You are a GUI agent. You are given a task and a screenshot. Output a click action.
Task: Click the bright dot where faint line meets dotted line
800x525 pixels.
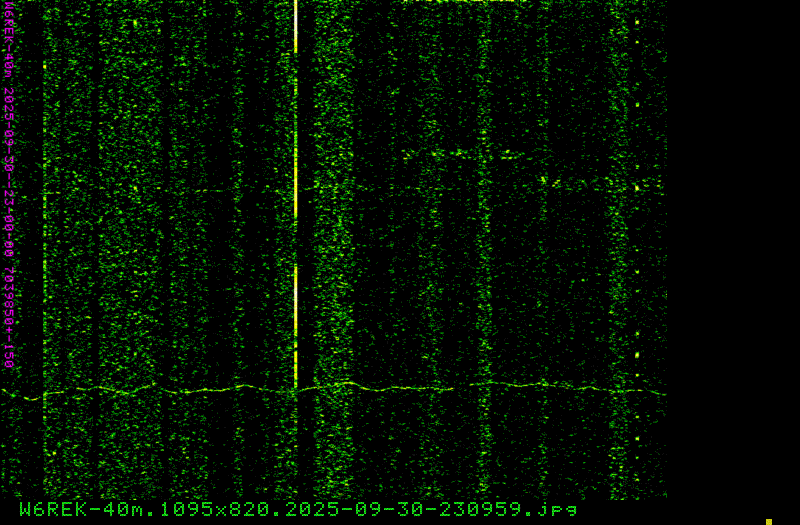[x=637, y=187]
